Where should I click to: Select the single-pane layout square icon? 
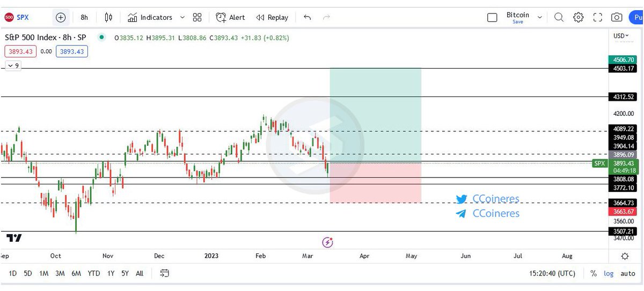(492, 17)
